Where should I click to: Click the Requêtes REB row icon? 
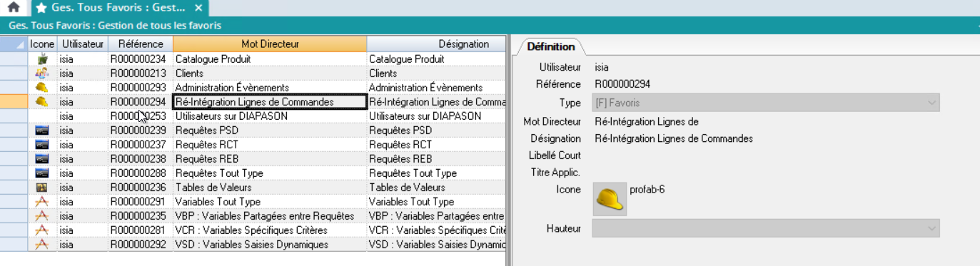42,159
